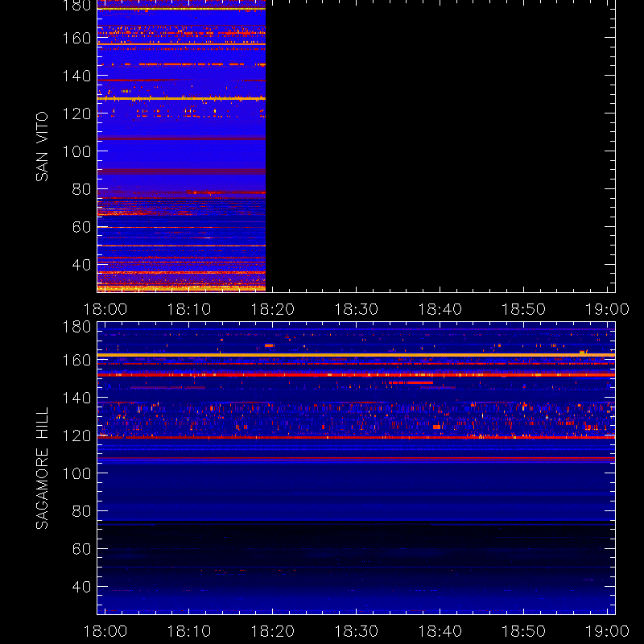Select the 80 tick label on San Vito axis
Screen dimensions: 644x644
point(82,189)
